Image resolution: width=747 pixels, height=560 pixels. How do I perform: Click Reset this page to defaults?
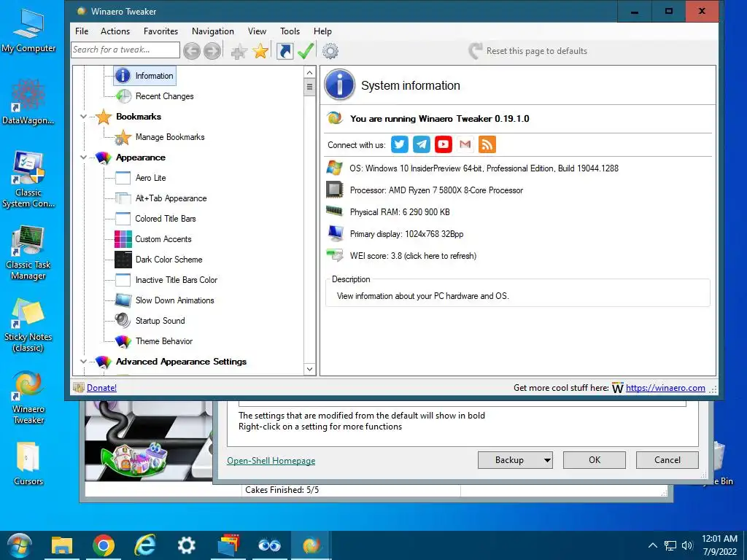click(528, 51)
